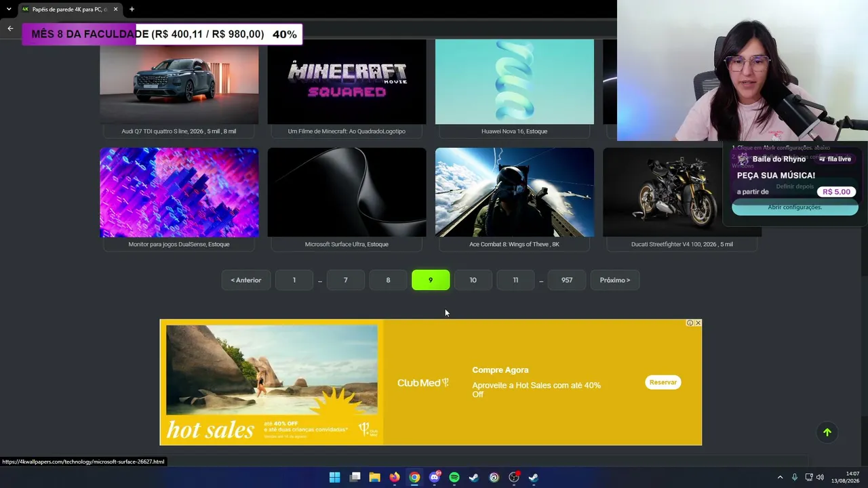Click the 'Huawei Nova 16, Estoque' caption
Viewport: 868px width, 488px height.
[514, 131]
